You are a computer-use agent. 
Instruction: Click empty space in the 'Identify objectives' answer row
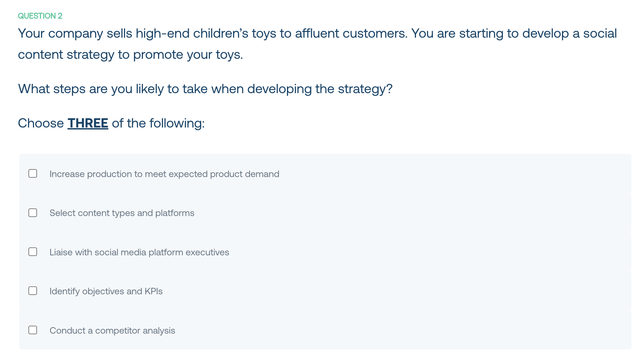tap(397, 291)
